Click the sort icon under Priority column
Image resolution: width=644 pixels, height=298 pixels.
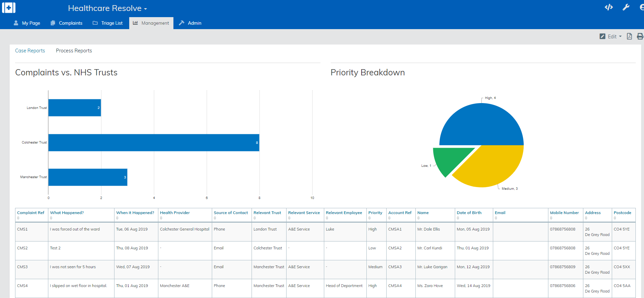[369, 218]
